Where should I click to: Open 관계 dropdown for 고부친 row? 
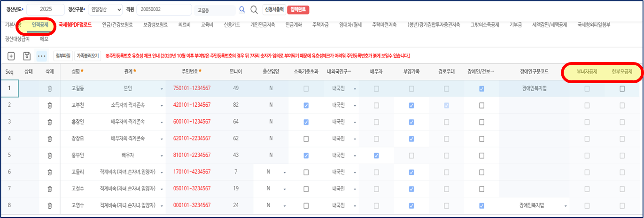click(162, 106)
